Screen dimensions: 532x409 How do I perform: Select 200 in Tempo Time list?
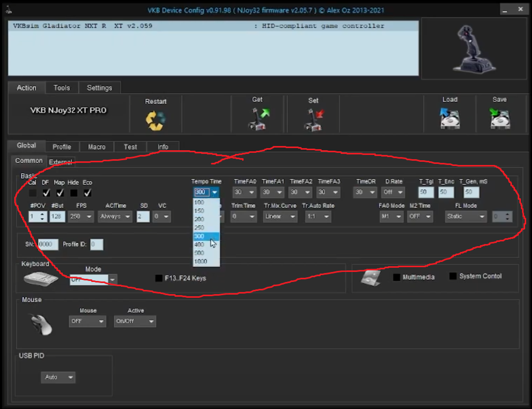[206, 219]
